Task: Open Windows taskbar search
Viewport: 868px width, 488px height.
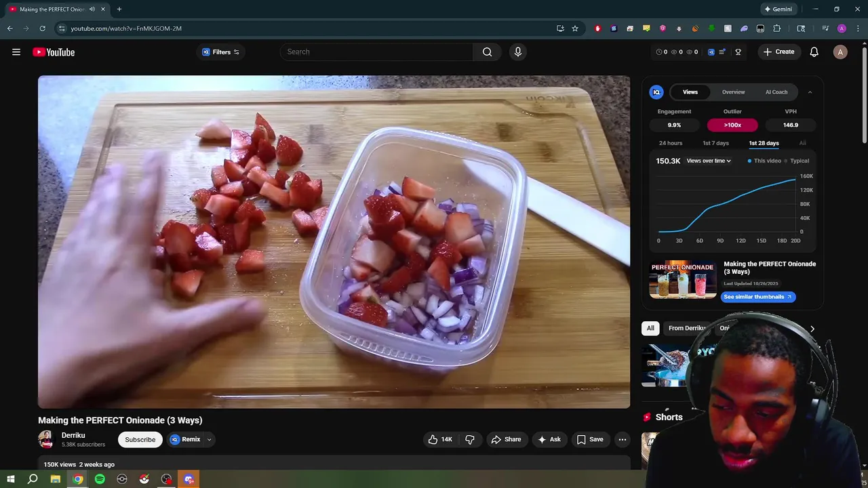Action: click(x=33, y=479)
